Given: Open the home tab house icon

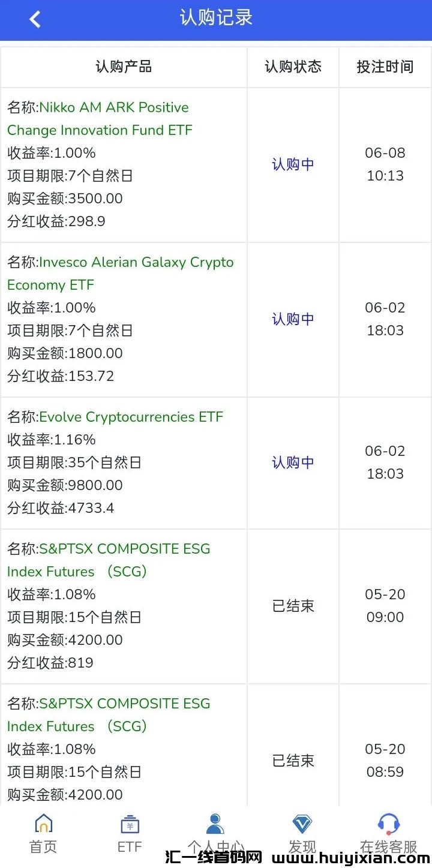Looking at the screenshot, I should click(43, 824).
